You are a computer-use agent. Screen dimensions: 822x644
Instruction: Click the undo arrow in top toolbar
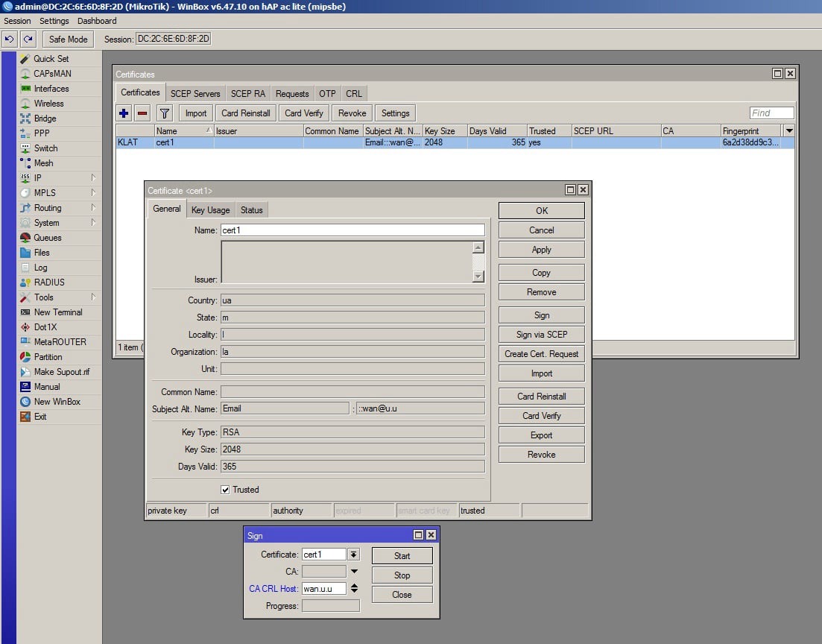(x=10, y=39)
